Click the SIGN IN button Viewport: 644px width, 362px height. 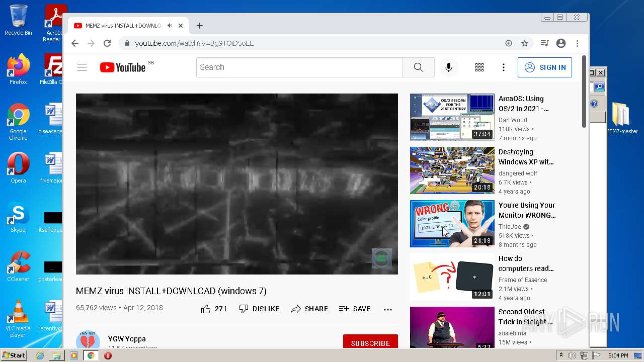point(545,67)
